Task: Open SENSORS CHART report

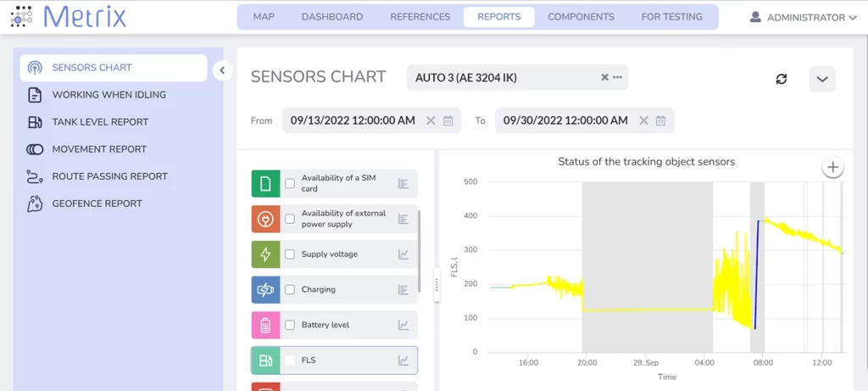Action: 114,68
